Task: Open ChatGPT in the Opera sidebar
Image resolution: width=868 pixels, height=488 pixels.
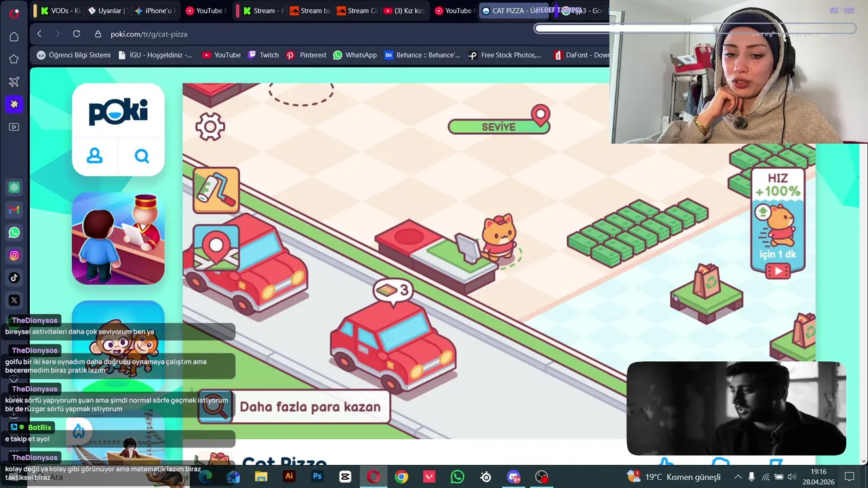Action: click(x=14, y=187)
